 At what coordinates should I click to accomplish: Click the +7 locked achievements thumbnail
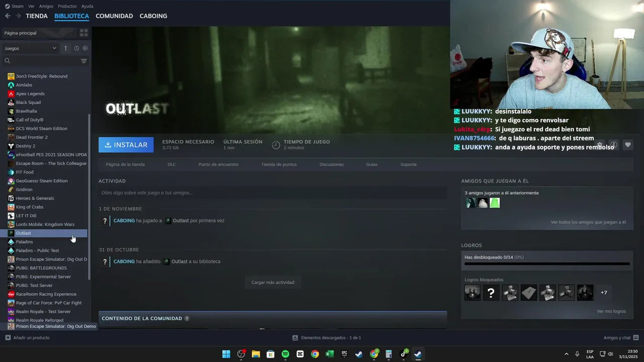pyautogui.click(x=604, y=293)
